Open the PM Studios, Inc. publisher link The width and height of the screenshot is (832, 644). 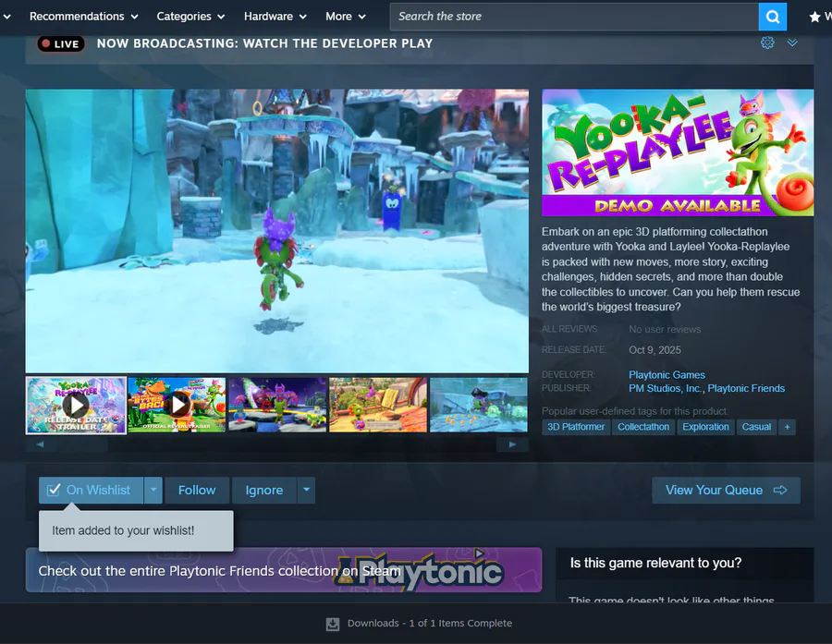point(665,388)
